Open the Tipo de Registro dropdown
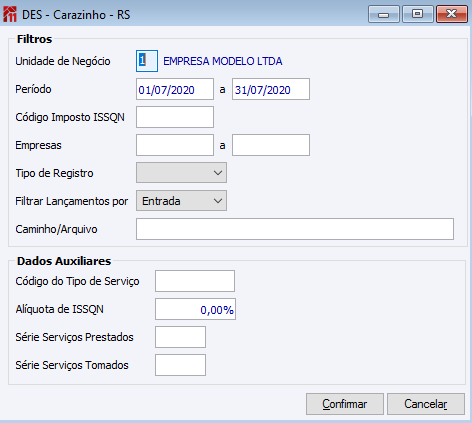This screenshot has width=472, height=423. 181,173
